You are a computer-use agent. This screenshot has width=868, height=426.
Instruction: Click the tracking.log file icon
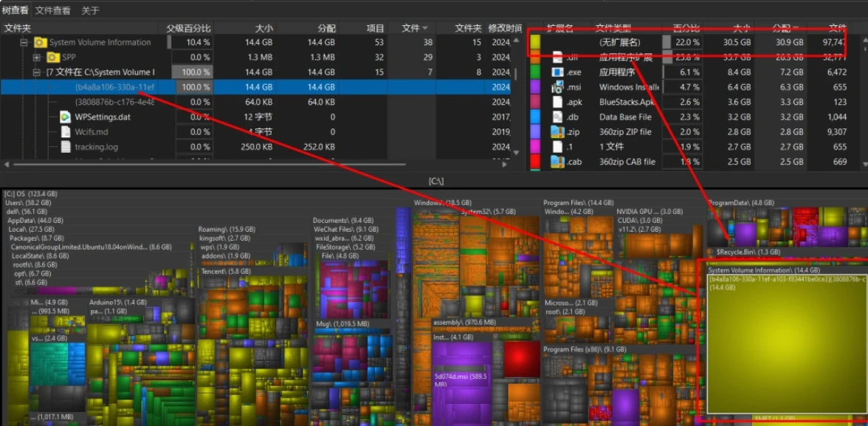coord(65,147)
